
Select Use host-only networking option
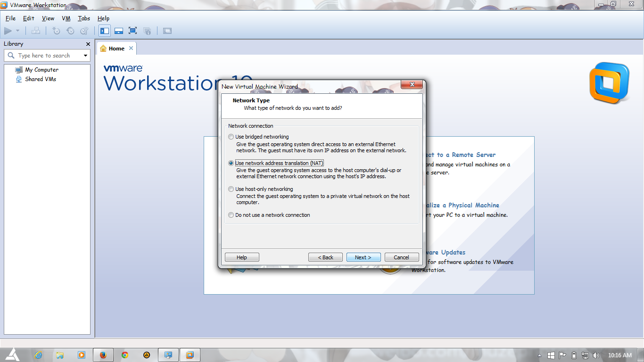pos(231,189)
